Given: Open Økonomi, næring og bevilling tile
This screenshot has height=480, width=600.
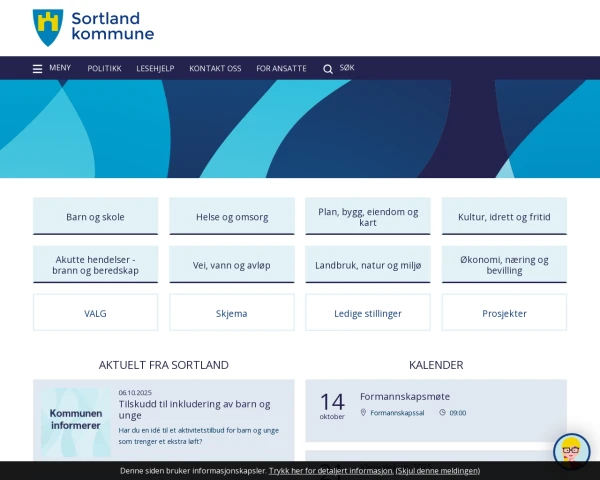Looking at the screenshot, I should 504,264.
